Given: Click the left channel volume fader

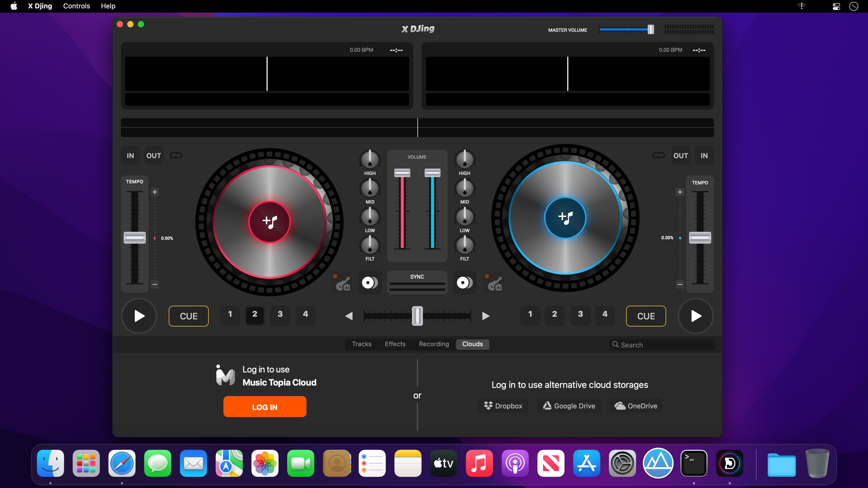Looking at the screenshot, I should point(402,173).
